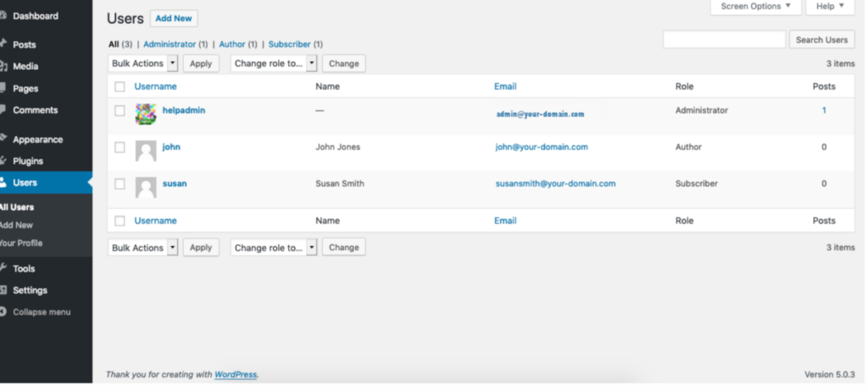868x392 pixels.
Task: Click the Search Users button
Action: point(821,40)
